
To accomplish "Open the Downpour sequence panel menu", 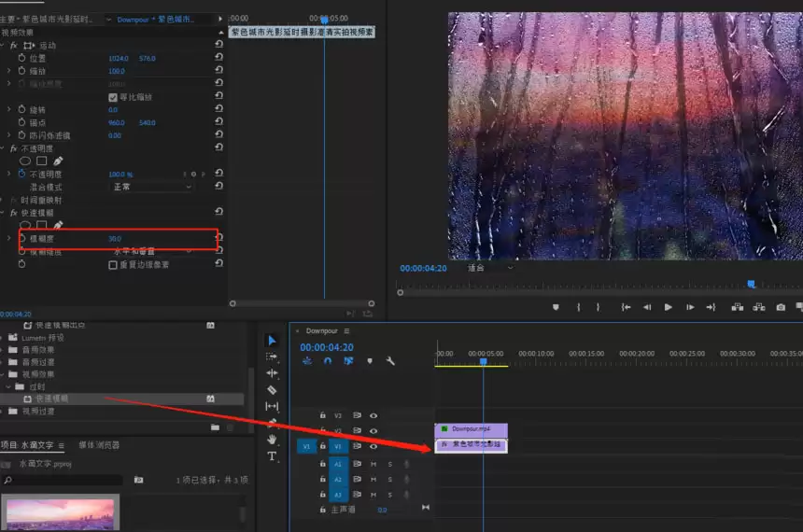I will click(x=346, y=331).
